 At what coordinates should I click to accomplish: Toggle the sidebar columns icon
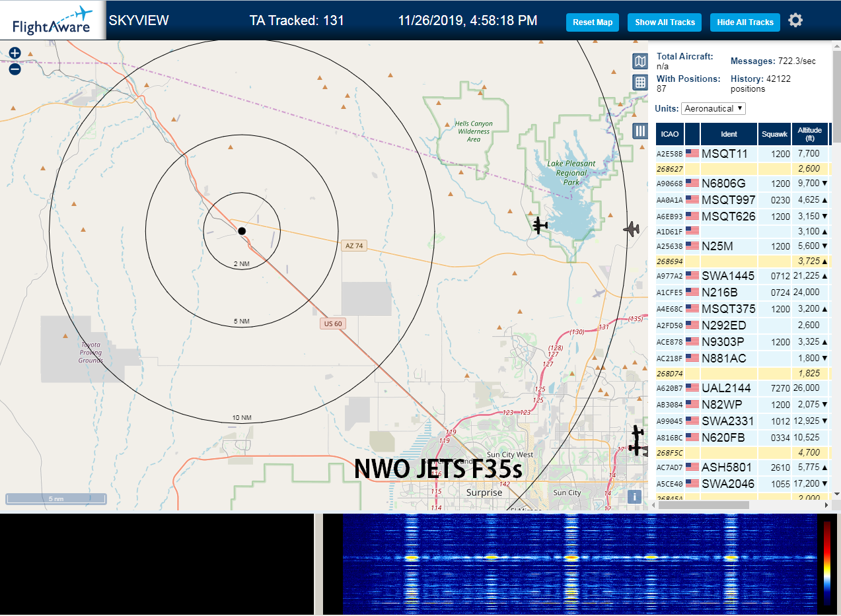pyautogui.click(x=640, y=131)
